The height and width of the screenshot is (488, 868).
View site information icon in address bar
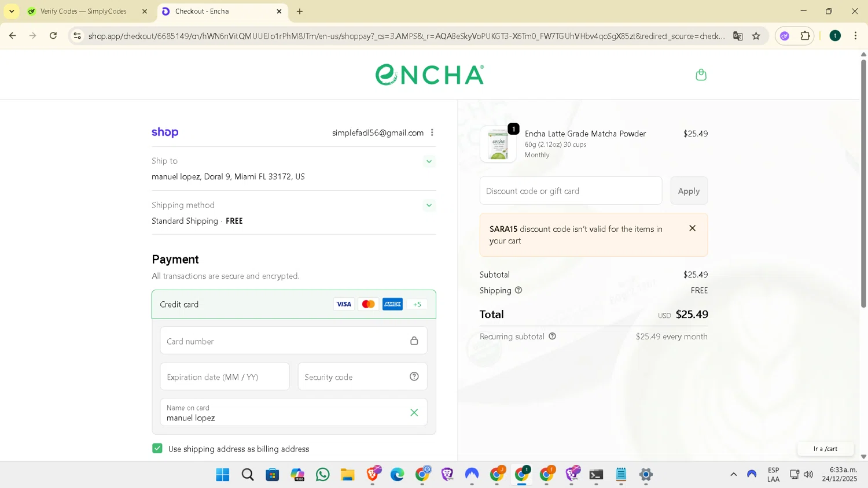pos(77,36)
